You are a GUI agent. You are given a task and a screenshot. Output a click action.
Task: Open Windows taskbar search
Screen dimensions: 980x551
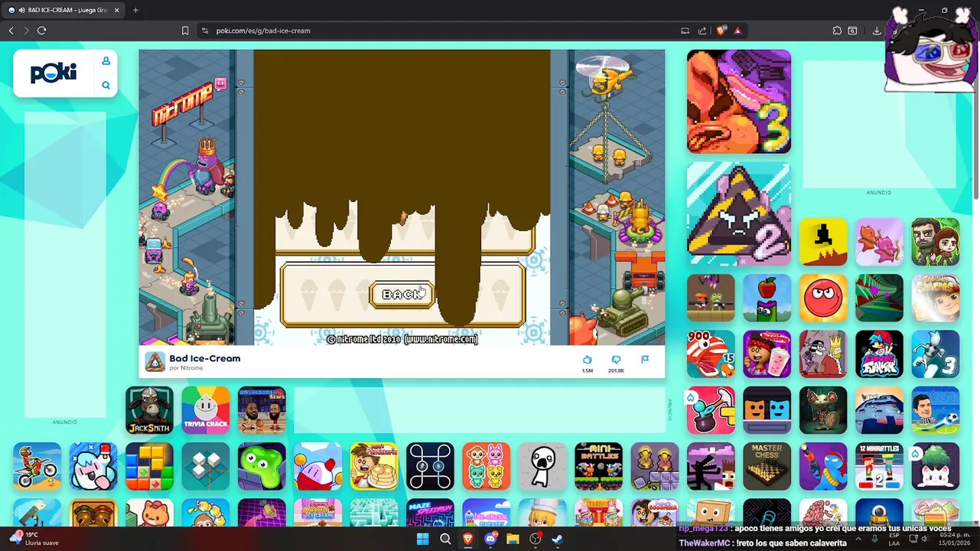click(445, 539)
